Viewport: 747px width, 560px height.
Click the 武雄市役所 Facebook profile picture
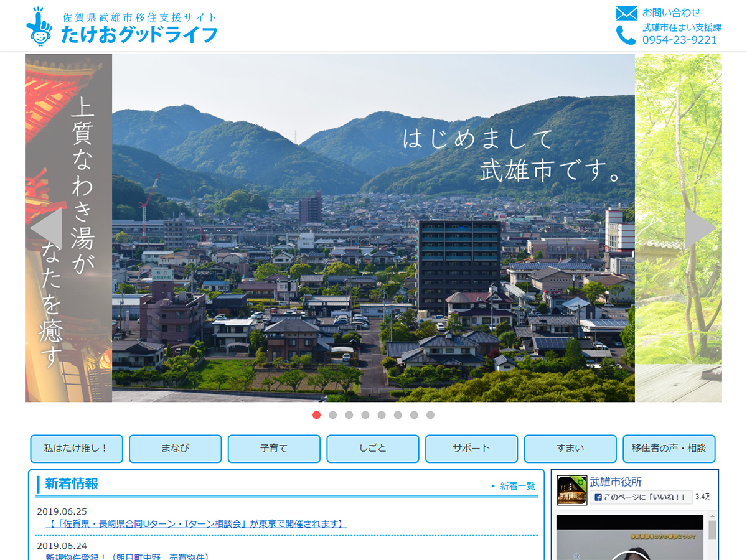(571, 490)
